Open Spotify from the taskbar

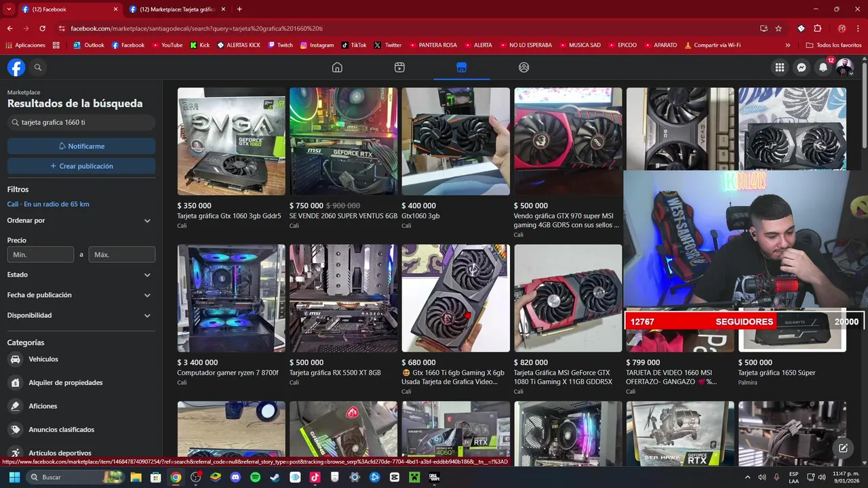[x=255, y=477]
